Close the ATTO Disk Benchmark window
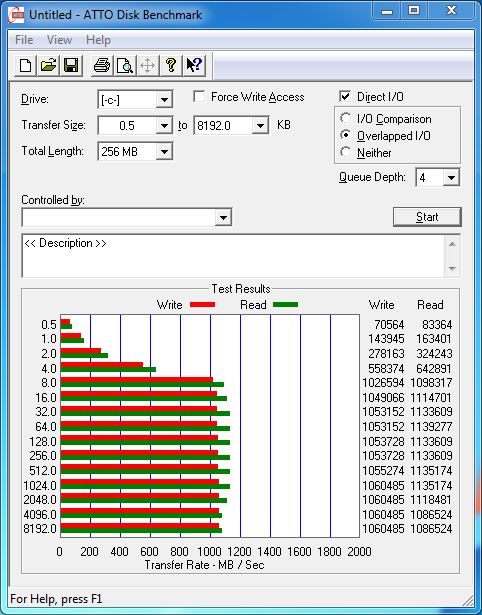This screenshot has height=615, width=482. (x=450, y=11)
